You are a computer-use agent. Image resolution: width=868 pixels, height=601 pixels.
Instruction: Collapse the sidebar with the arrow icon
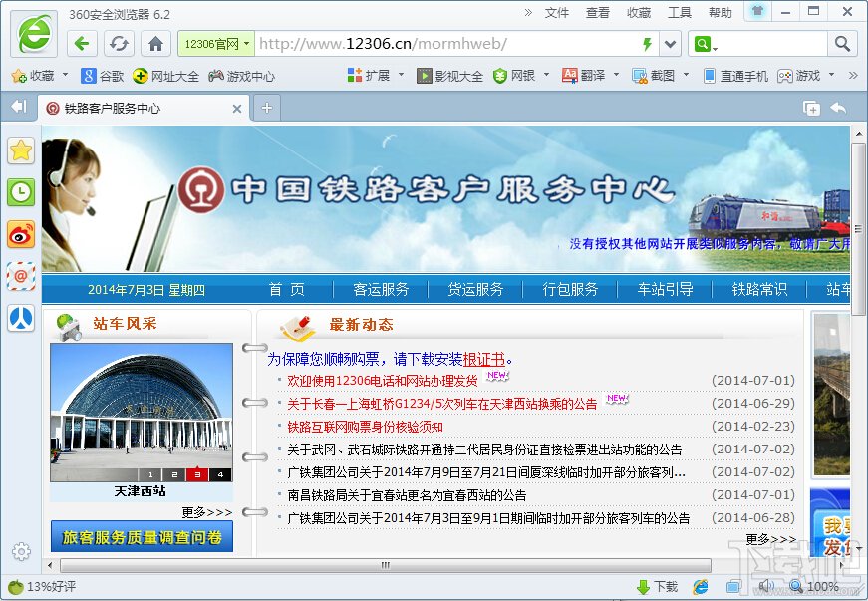click(x=19, y=107)
